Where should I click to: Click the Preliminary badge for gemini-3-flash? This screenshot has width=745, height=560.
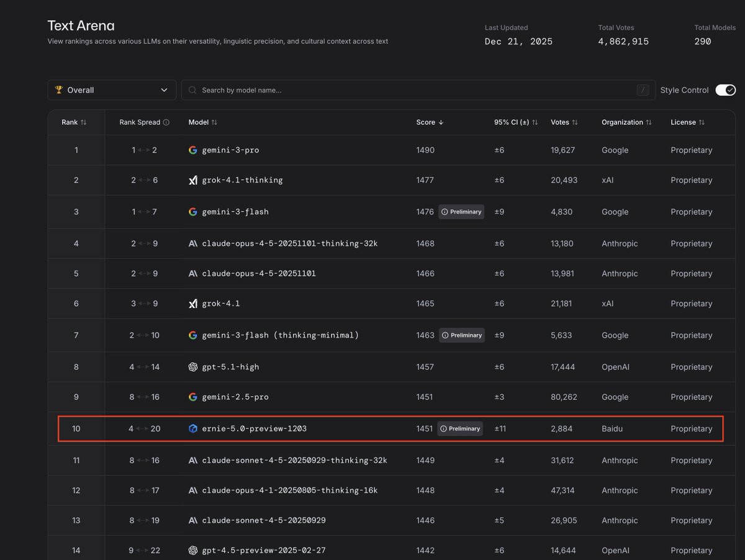click(x=461, y=212)
